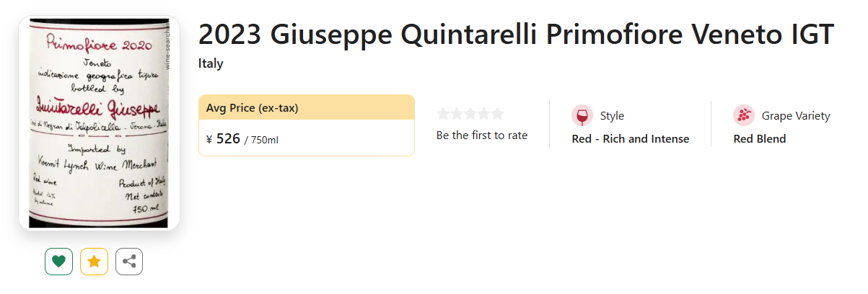
Task: Click the yellow star save icon
Action: (x=94, y=262)
